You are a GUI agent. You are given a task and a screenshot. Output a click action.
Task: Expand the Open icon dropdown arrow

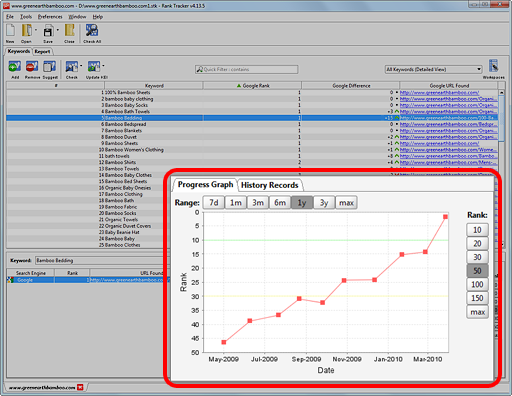point(36,30)
